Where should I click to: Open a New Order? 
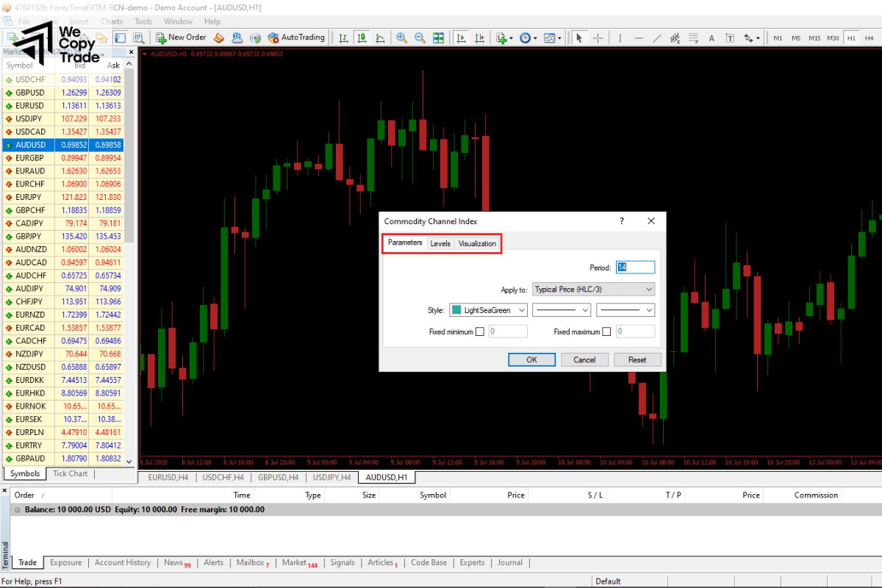(180, 37)
